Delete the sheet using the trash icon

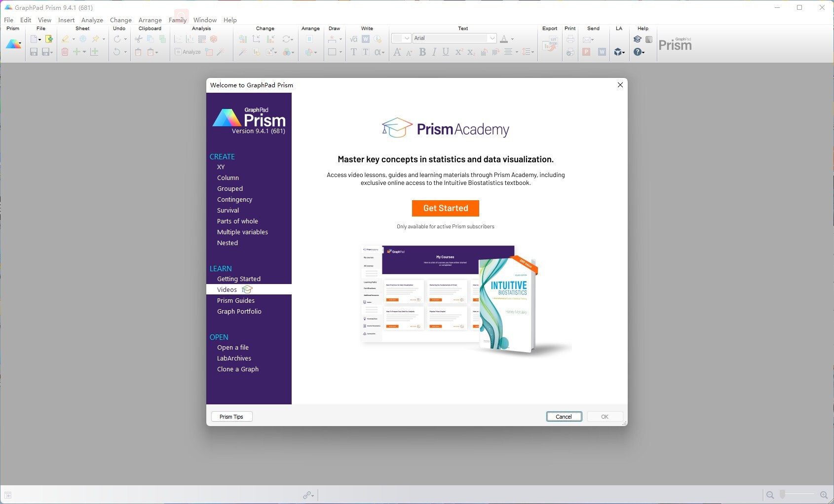pyautogui.click(x=65, y=52)
